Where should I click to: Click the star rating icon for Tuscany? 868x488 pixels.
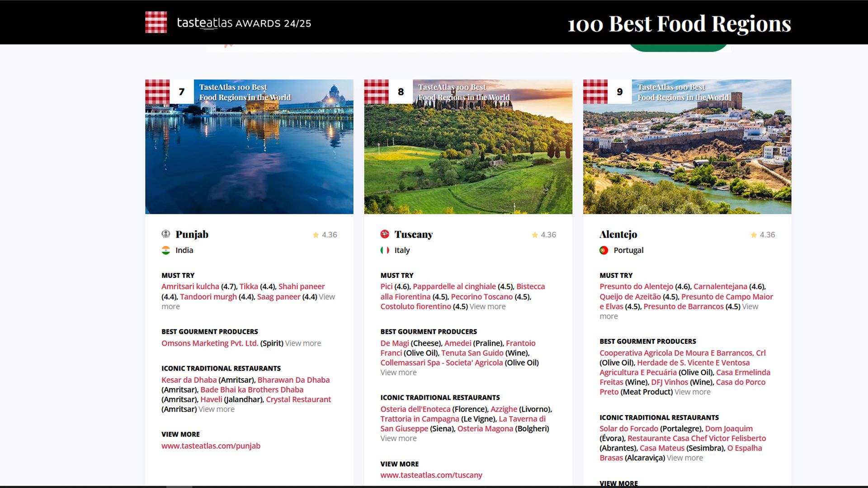coord(535,235)
